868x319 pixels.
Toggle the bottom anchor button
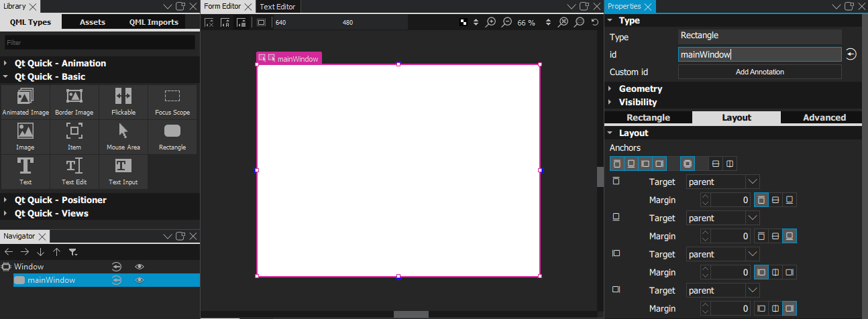(x=631, y=164)
